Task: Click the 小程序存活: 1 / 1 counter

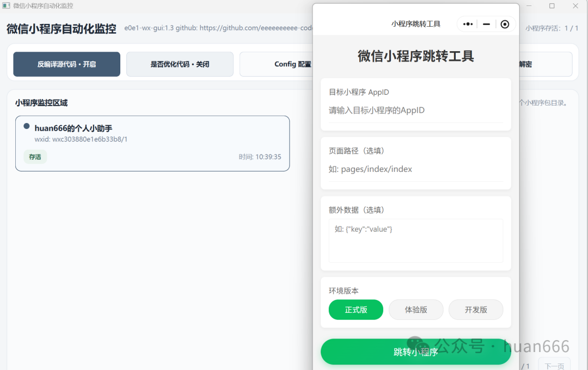Action: (552, 28)
